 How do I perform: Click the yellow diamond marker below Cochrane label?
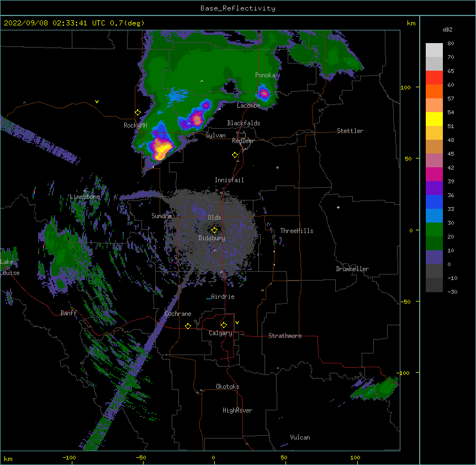point(188,326)
